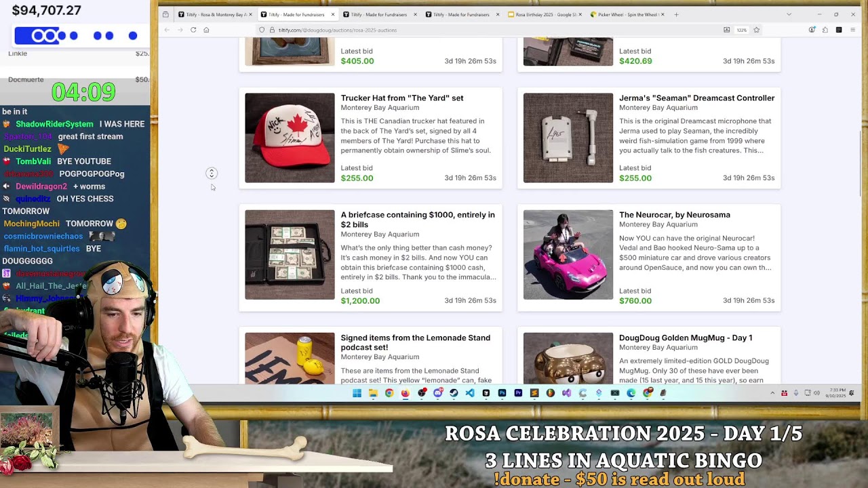868x488 pixels.
Task: Open DougDoug Golden MugMug - Day 1 listing
Action: coord(686,338)
